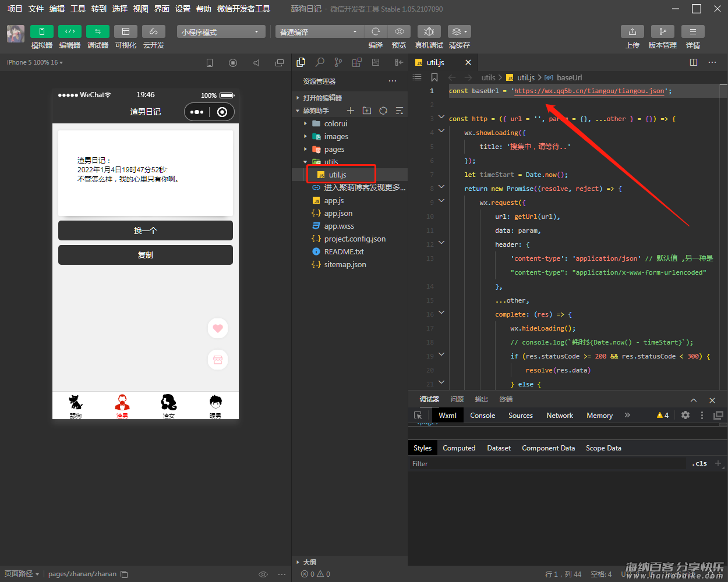Close the util.js editor tab

tap(468, 62)
